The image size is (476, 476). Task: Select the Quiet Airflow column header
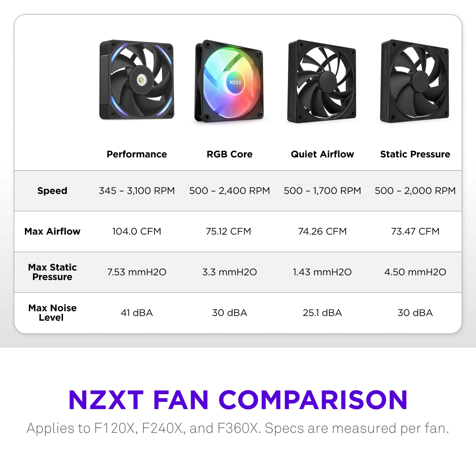[322, 154]
